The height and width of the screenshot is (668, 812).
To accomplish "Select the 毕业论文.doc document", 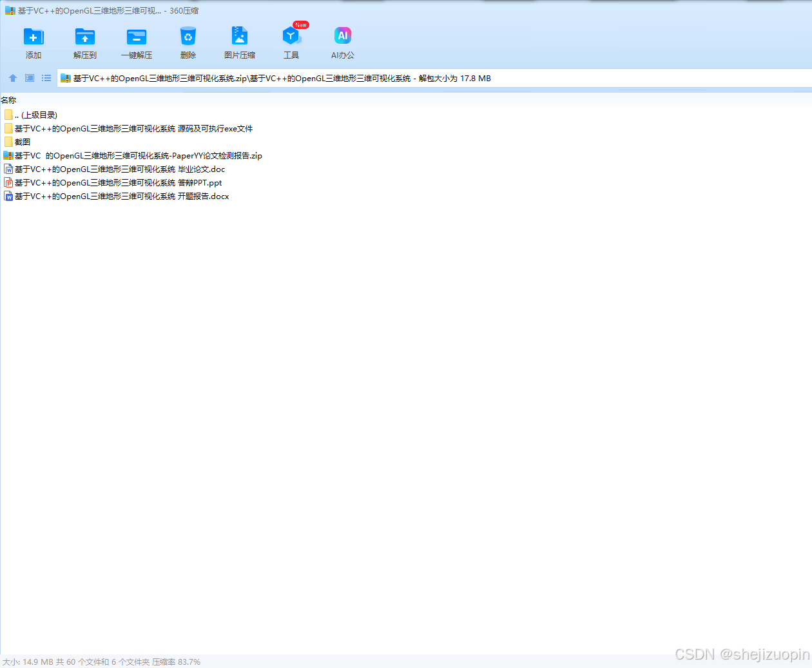I will (119, 169).
